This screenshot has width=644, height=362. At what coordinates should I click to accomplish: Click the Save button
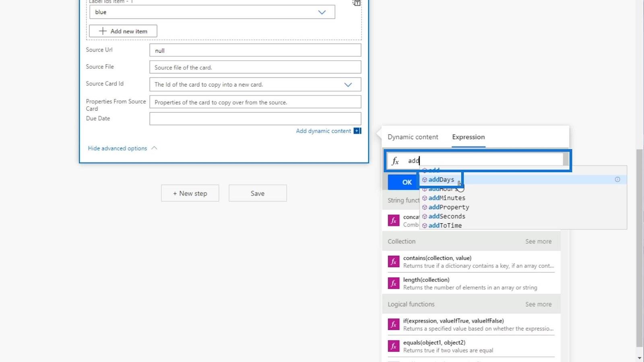tap(258, 193)
